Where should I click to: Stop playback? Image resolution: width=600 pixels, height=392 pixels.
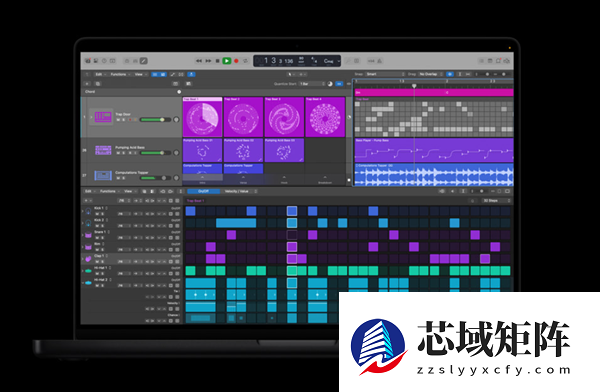pos(218,61)
